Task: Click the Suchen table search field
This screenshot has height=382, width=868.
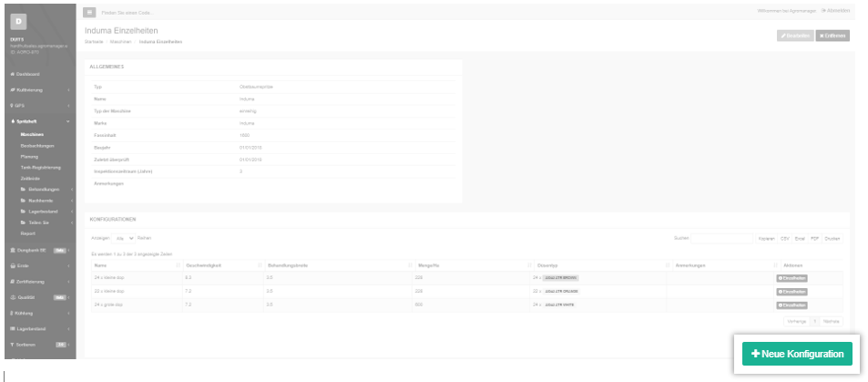Action: pos(722,238)
